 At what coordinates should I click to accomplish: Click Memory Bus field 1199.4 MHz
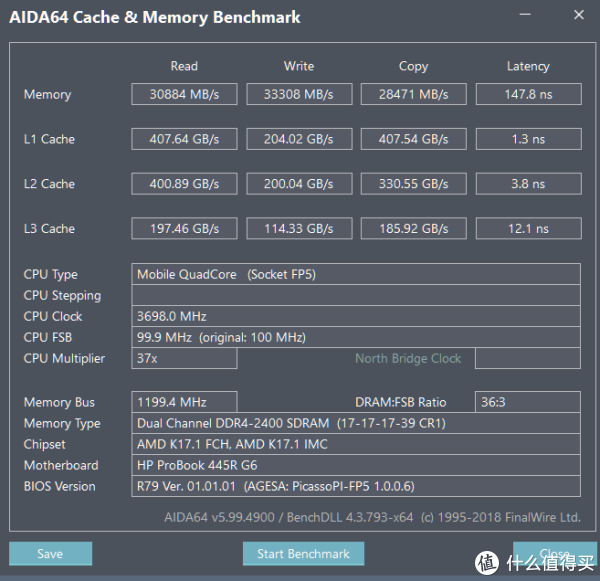(x=184, y=402)
